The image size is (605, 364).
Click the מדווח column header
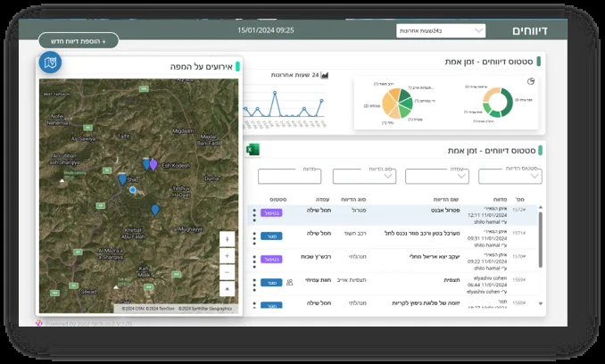[x=500, y=199]
